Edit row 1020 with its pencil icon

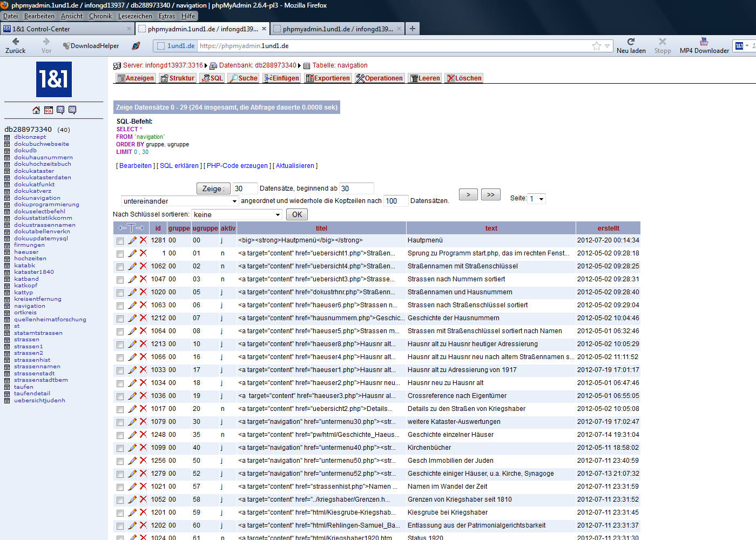[132, 292]
